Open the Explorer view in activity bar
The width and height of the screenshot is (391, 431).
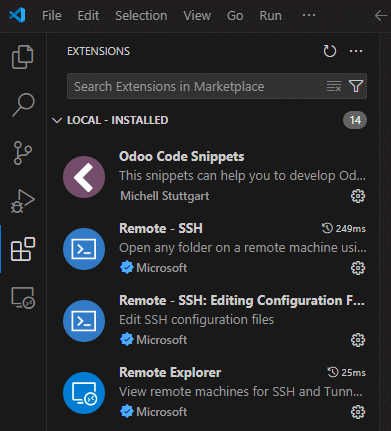[x=23, y=57]
